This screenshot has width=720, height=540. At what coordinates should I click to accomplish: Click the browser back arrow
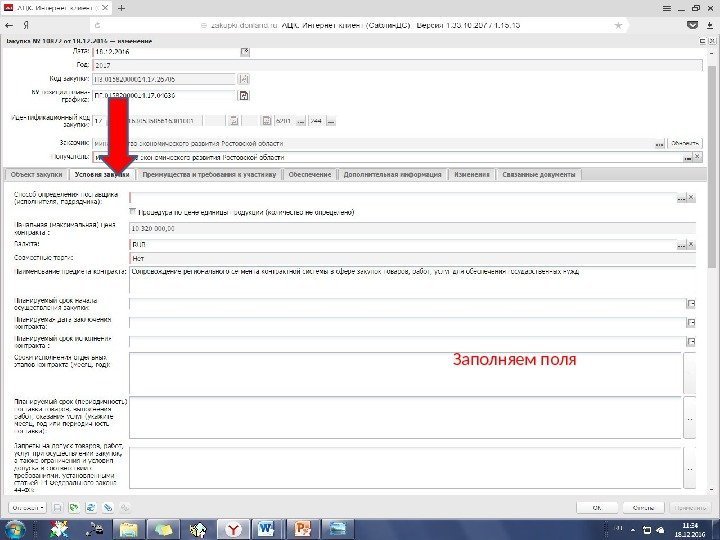coord(9,25)
